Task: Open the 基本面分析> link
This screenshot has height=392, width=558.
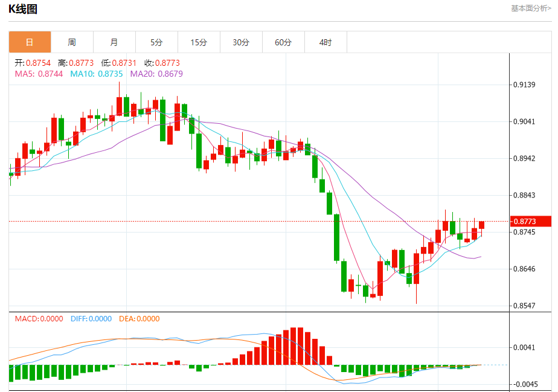Action: point(531,8)
